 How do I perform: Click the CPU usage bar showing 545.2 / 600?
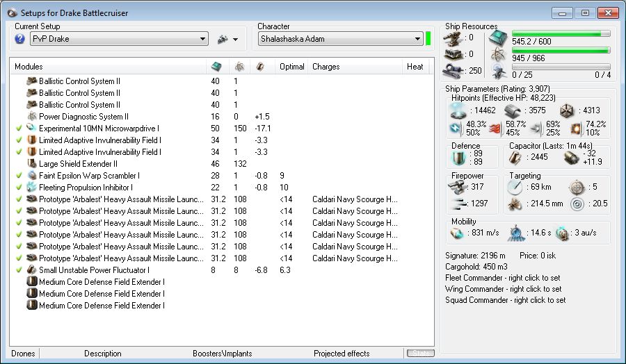(561, 33)
